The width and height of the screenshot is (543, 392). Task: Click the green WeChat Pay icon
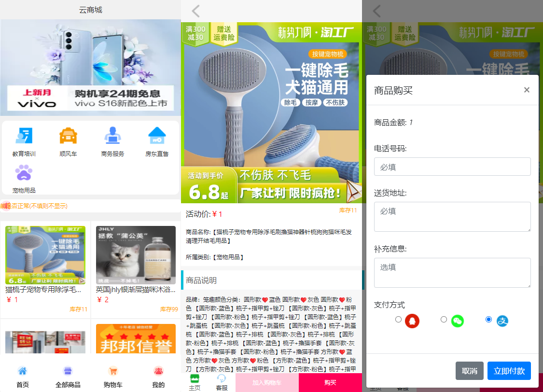458,321
